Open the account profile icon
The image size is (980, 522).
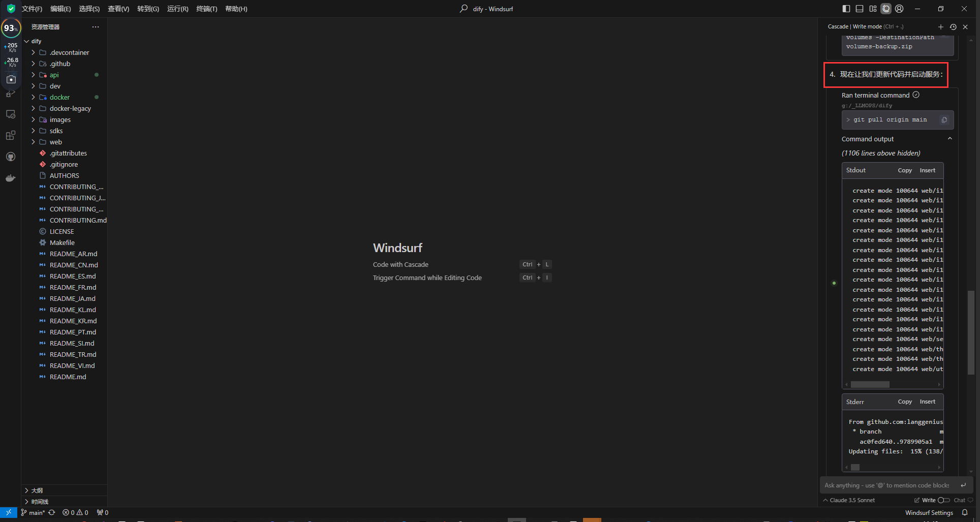(x=899, y=9)
